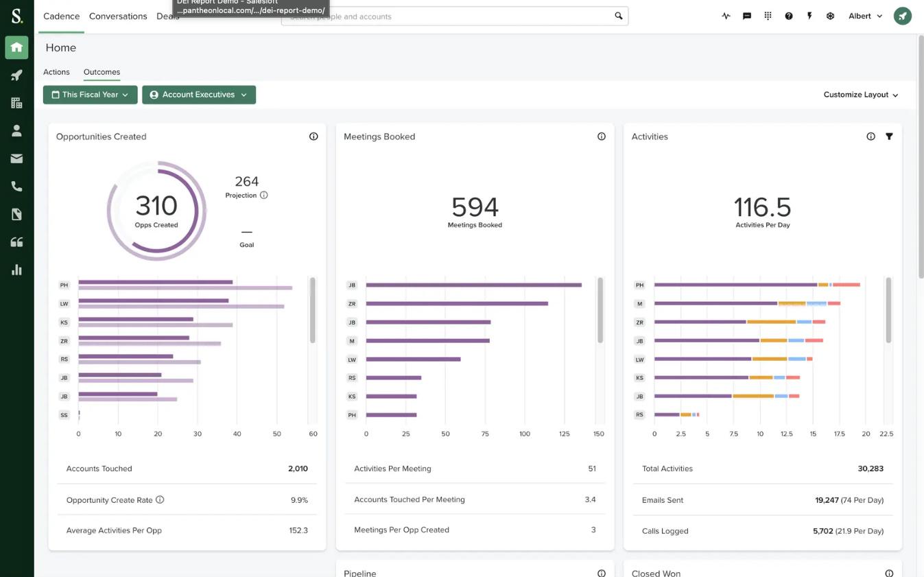Click the Opportunities Created chart scrollbar
The width and height of the screenshot is (924, 577).
[x=313, y=310]
